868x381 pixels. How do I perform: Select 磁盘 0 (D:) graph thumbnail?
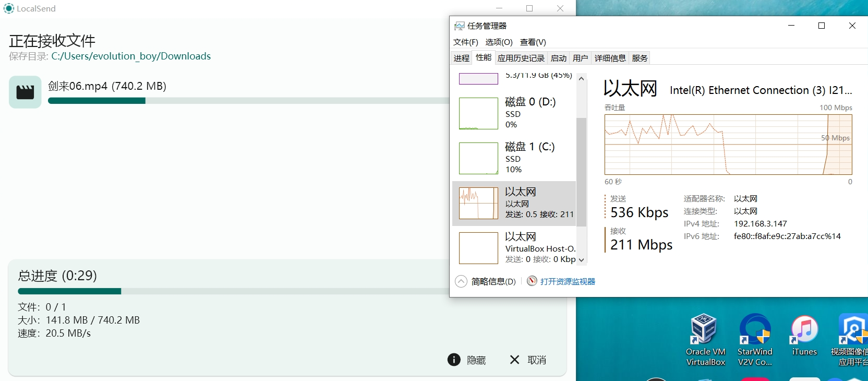point(478,113)
